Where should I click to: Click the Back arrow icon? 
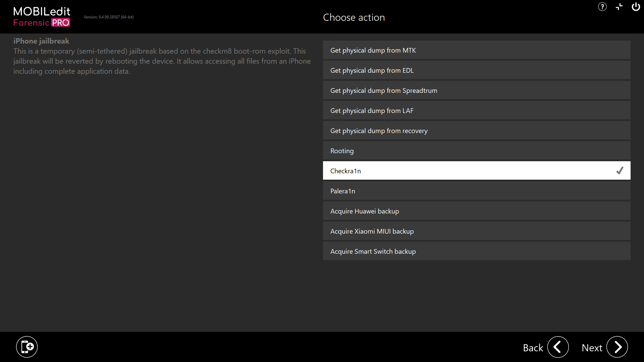click(558, 347)
